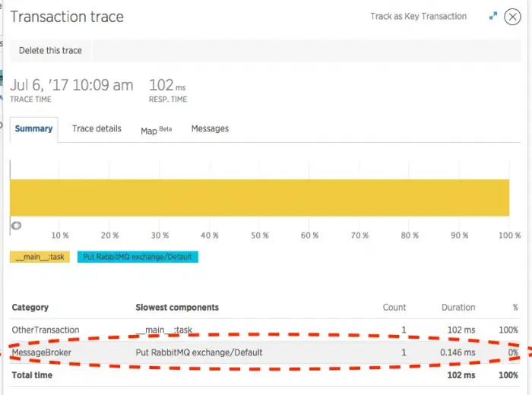This screenshot has width=532, height=395.
Task: Close the Transaction trace dialog
Action: coord(513,17)
